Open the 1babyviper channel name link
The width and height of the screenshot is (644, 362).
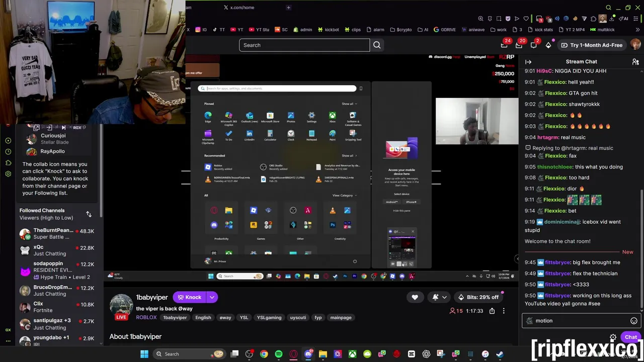[152, 297]
